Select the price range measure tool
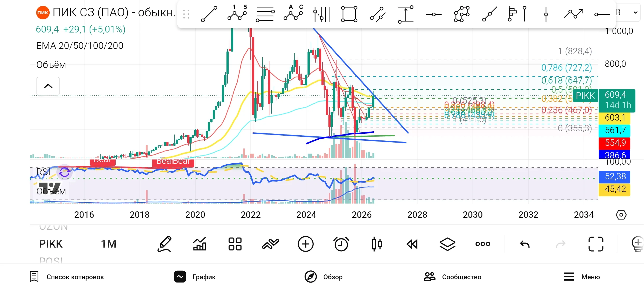 pos(405,14)
